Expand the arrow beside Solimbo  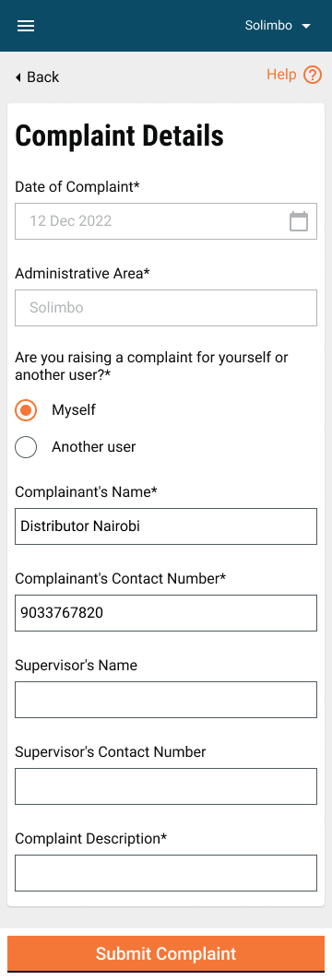pos(306,26)
